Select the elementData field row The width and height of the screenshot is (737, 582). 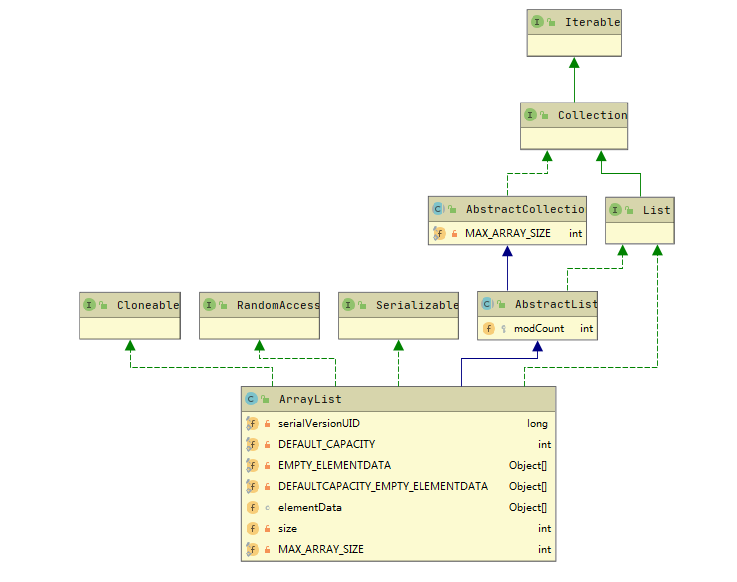click(x=308, y=507)
